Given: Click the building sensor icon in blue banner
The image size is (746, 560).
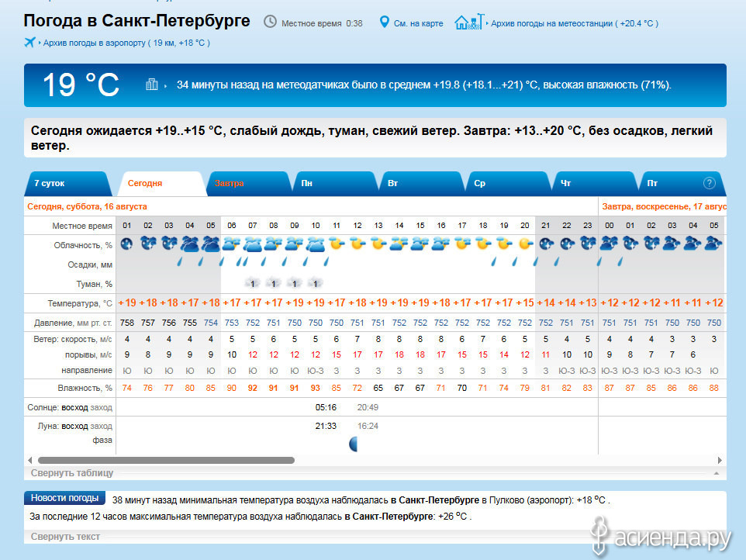Looking at the screenshot, I should 152,85.
